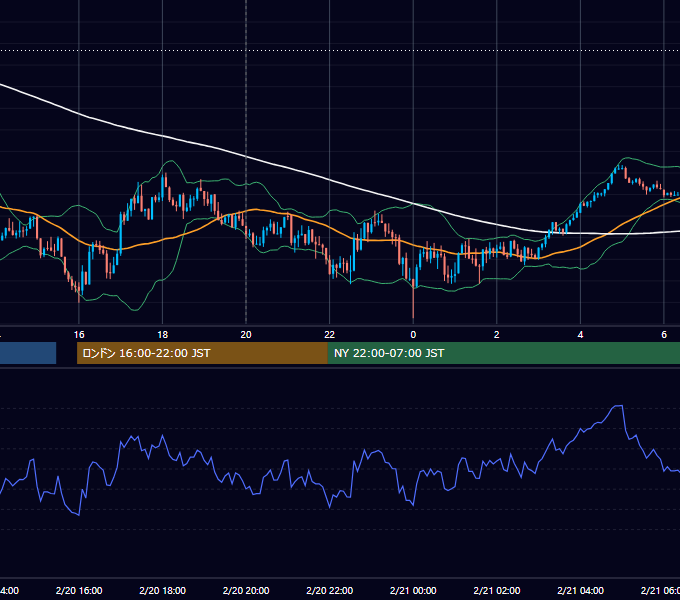
Task: Click the 16 hour label on price chart
Action: 79,335
